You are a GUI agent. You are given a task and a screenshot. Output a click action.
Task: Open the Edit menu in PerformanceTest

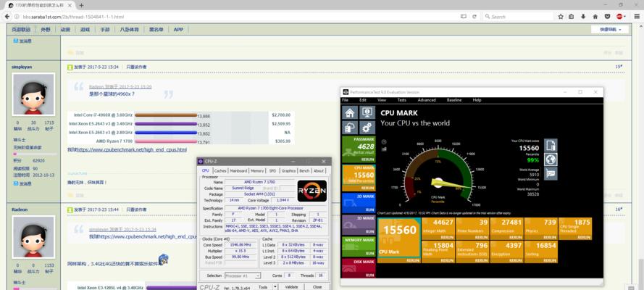coord(363,100)
